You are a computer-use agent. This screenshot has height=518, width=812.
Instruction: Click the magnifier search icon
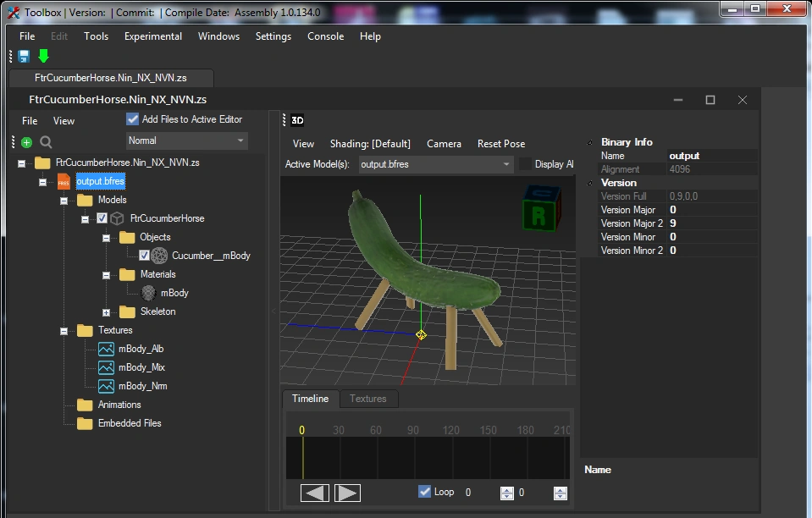coord(47,142)
